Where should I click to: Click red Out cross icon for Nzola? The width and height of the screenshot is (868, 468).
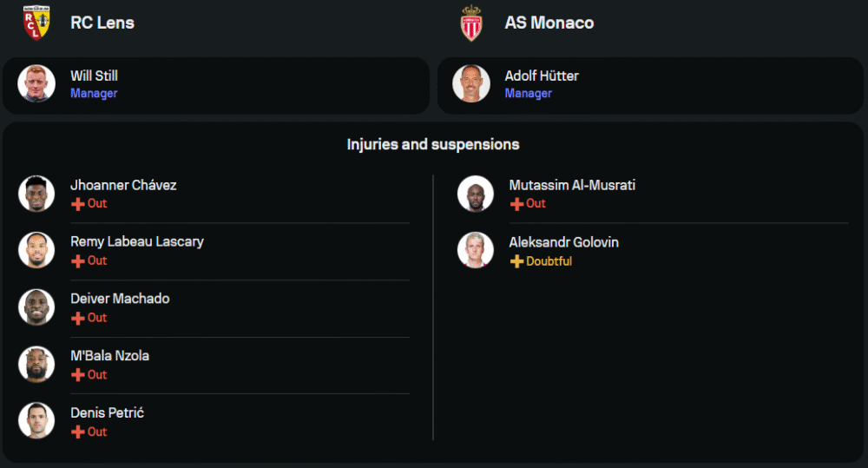[x=78, y=375]
